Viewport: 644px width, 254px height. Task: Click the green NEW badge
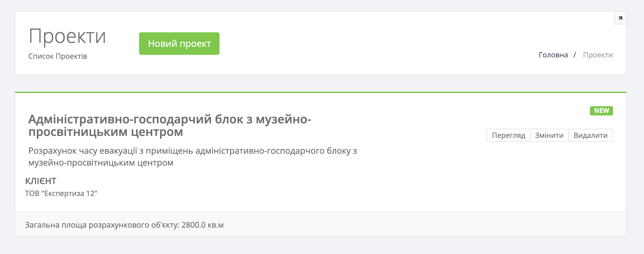click(601, 111)
